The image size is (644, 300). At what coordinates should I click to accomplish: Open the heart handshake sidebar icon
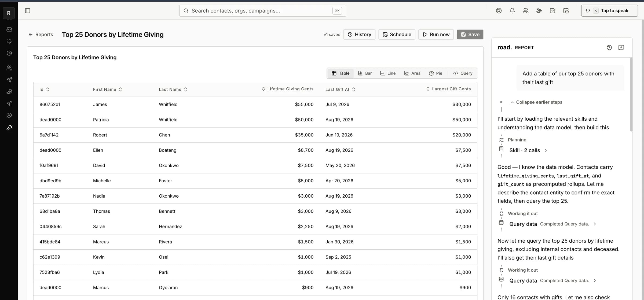[9, 116]
